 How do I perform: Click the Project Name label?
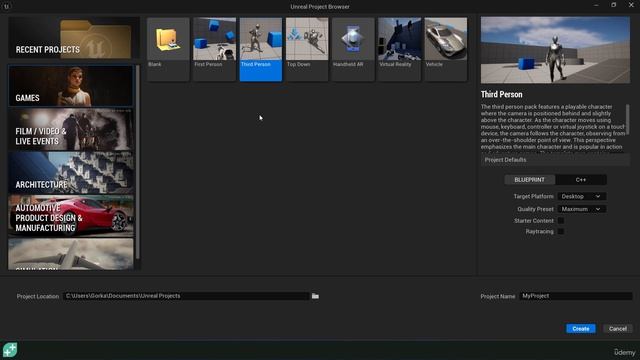pos(498,296)
